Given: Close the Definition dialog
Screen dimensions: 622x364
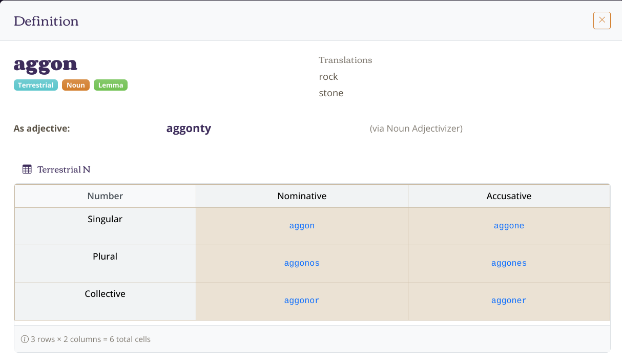Looking at the screenshot, I should tap(602, 20).
